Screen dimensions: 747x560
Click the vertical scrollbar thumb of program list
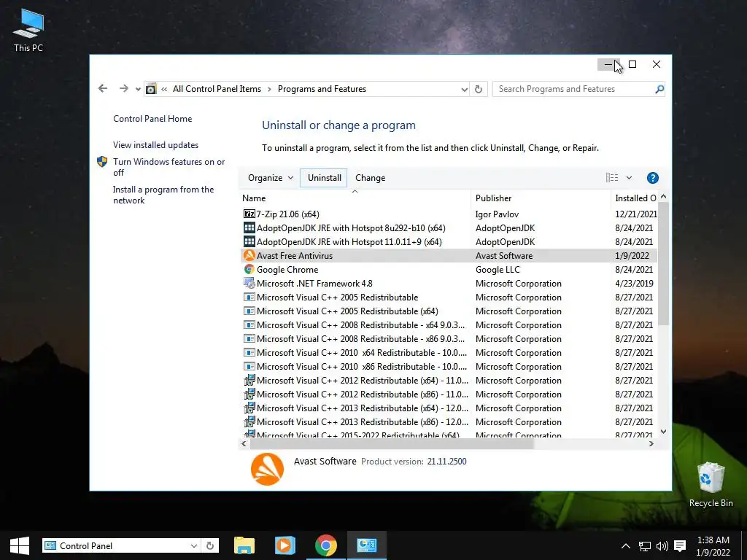664,264
